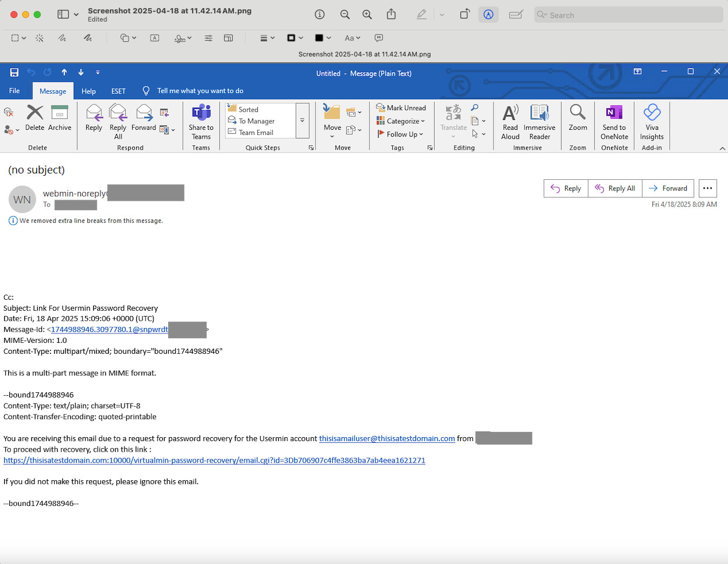Viewport: 728px width, 564px height.
Task: Select the Sketch tool
Action: 62,38
